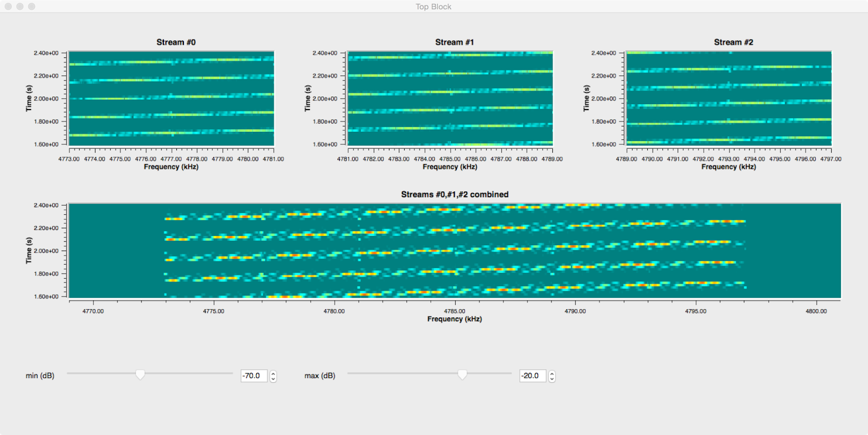Click the 4770.00 tick label on the combined plot
Screen dimensions: 868x435
click(x=93, y=311)
